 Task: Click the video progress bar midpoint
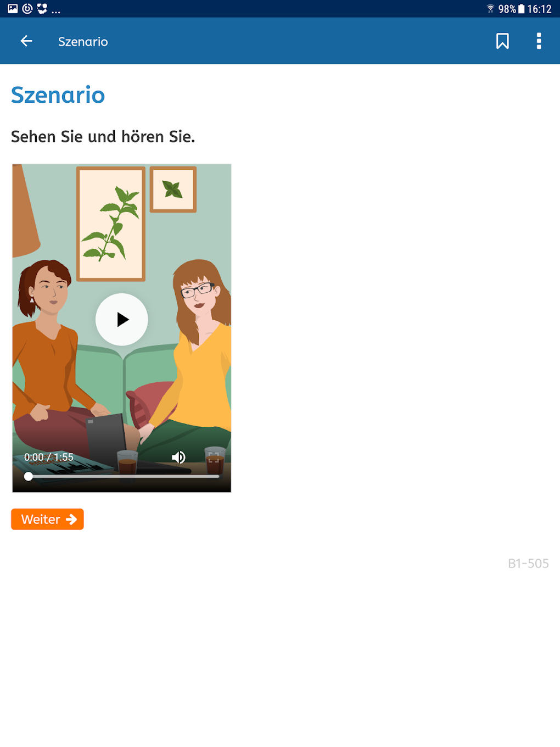(122, 476)
